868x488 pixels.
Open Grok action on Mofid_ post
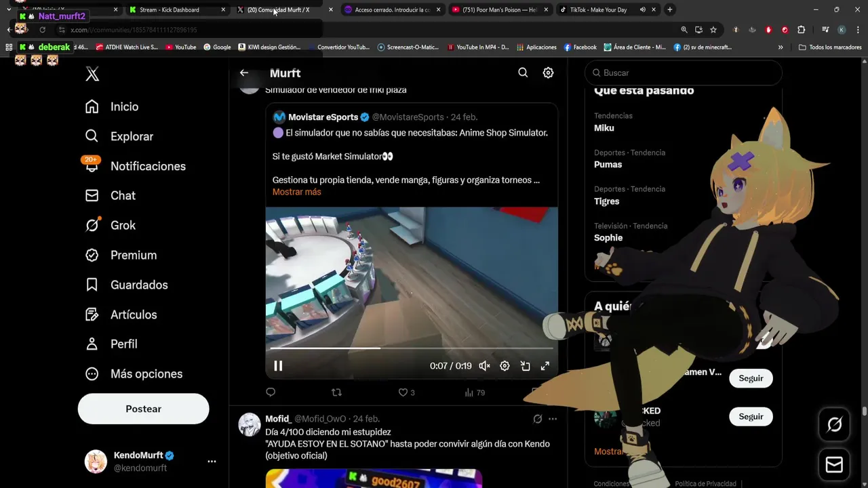pos(538,419)
